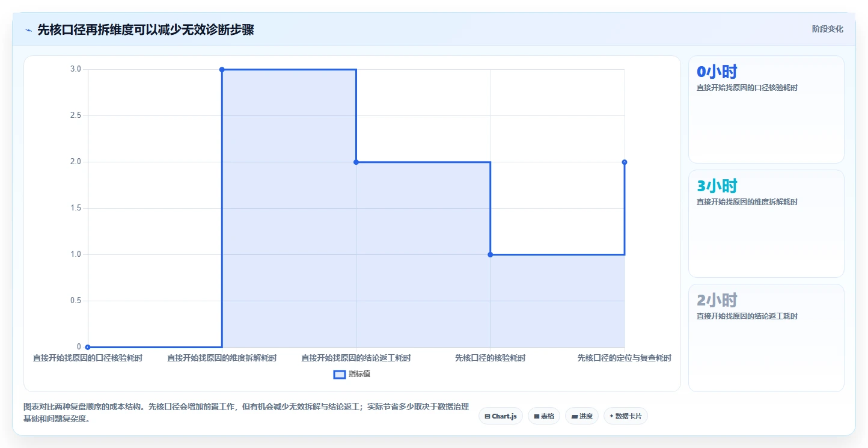Image resolution: width=868 pixels, height=448 pixels.
Task: Click the data point at 结论返工耗时 value 2.0
Action: tap(356, 162)
